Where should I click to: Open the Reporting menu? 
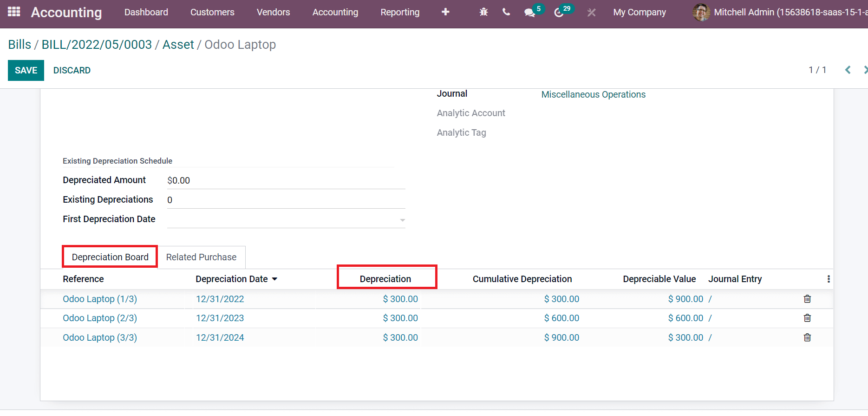[x=400, y=12]
